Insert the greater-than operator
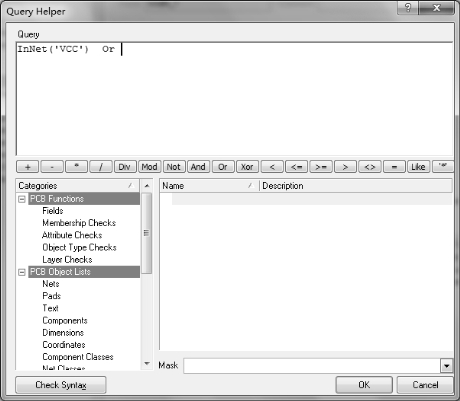 tap(345, 167)
